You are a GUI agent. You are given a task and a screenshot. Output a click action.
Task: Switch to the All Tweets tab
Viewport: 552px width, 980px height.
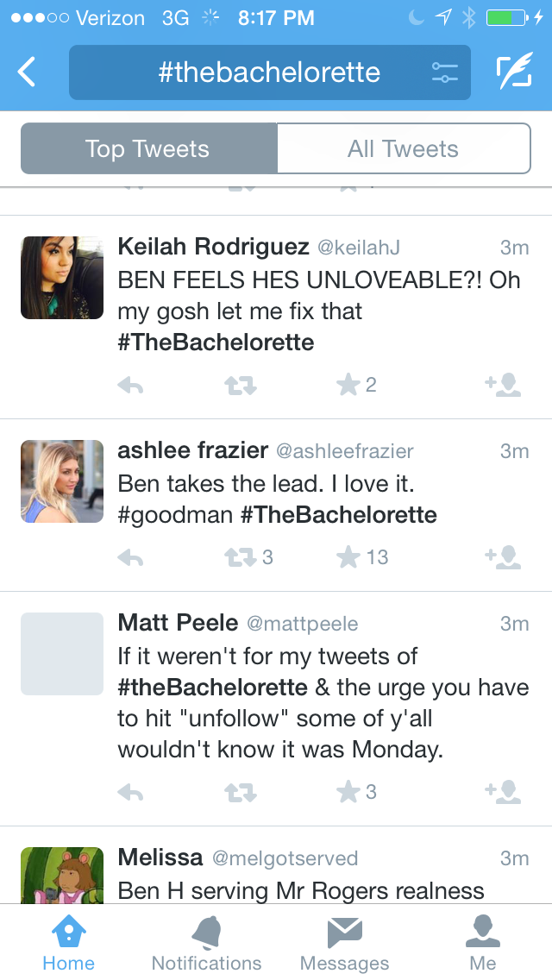403,149
